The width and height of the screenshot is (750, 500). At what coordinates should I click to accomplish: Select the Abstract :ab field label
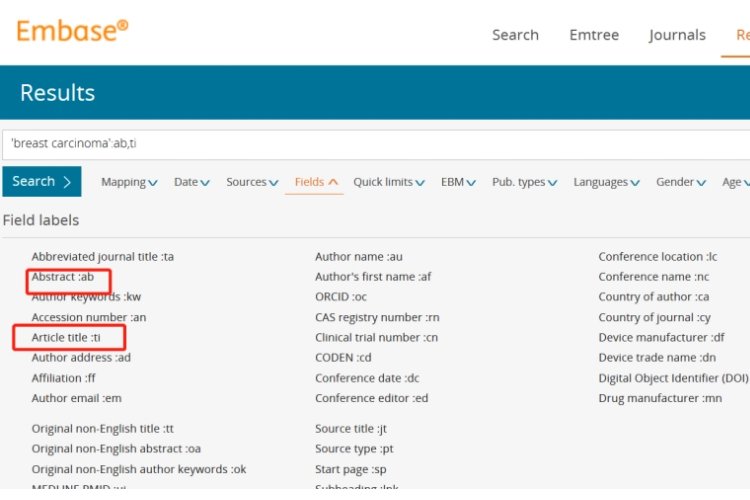point(62,277)
